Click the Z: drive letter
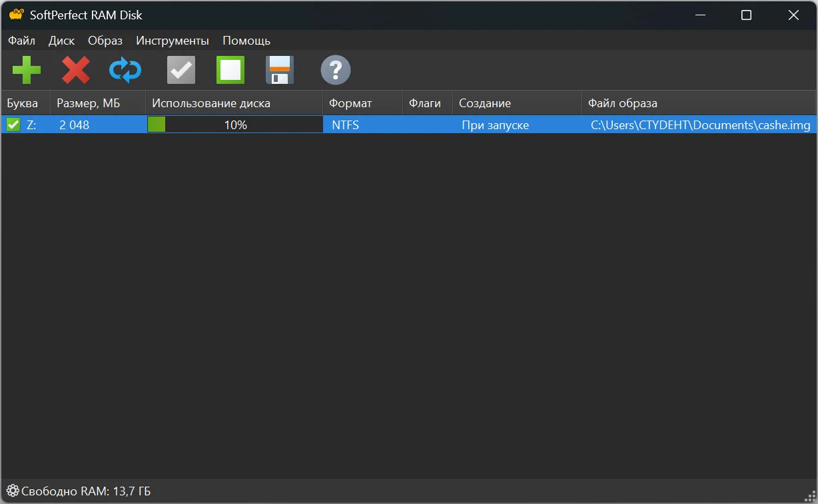 point(31,125)
